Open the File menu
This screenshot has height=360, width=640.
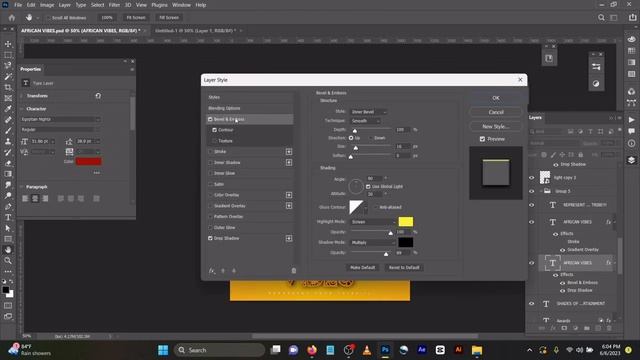(18, 5)
